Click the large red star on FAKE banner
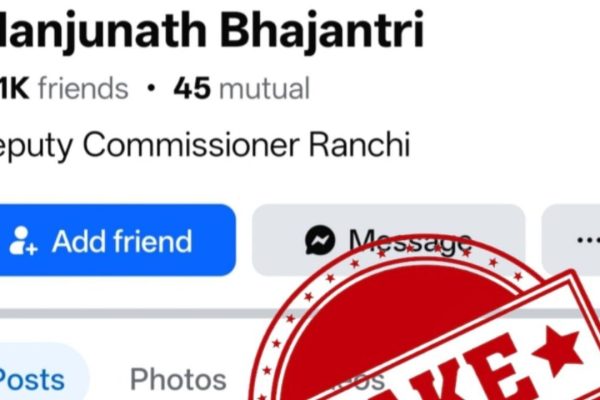The image size is (600, 400). tap(556, 349)
